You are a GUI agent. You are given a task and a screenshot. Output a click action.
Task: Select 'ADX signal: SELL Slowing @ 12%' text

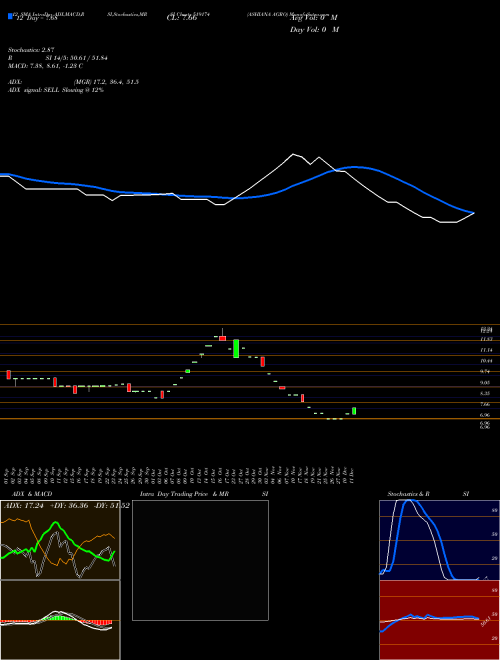pos(56,90)
